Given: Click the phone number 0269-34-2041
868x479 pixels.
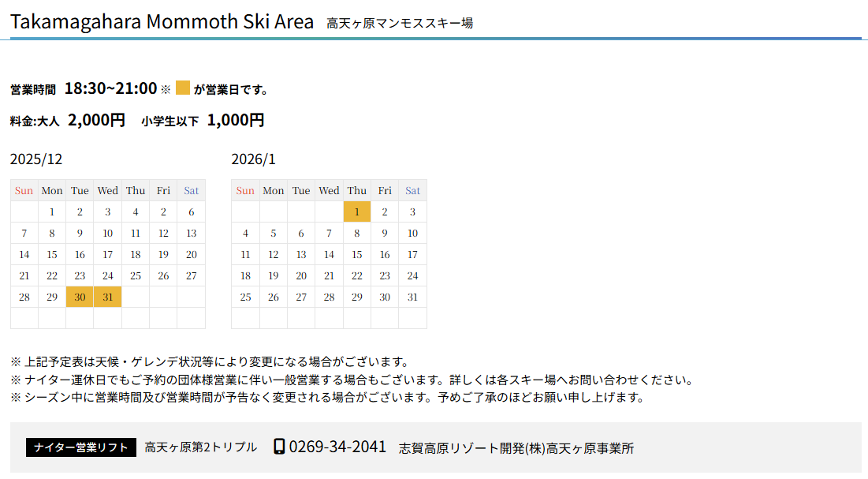Looking at the screenshot, I should (x=337, y=447).
